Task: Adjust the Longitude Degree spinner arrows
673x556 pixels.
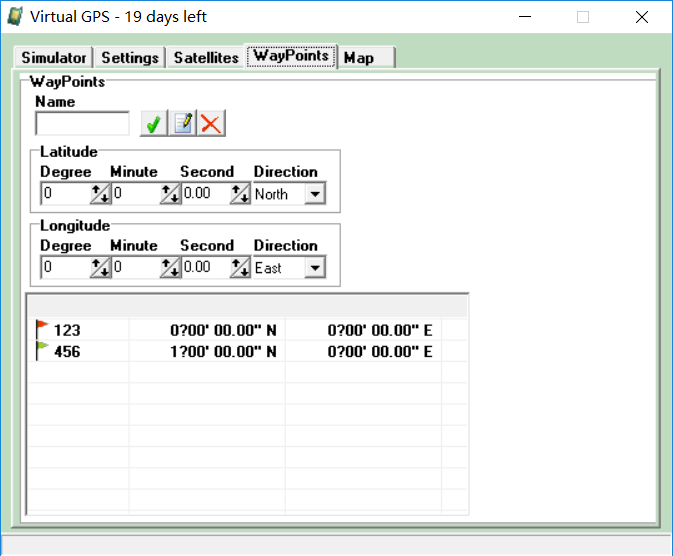Action: (100, 267)
